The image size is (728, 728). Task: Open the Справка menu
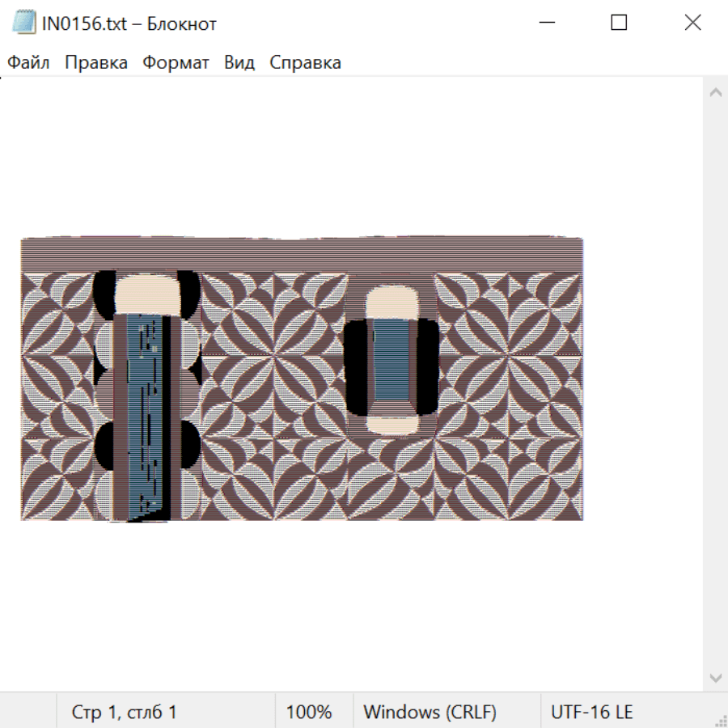305,63
